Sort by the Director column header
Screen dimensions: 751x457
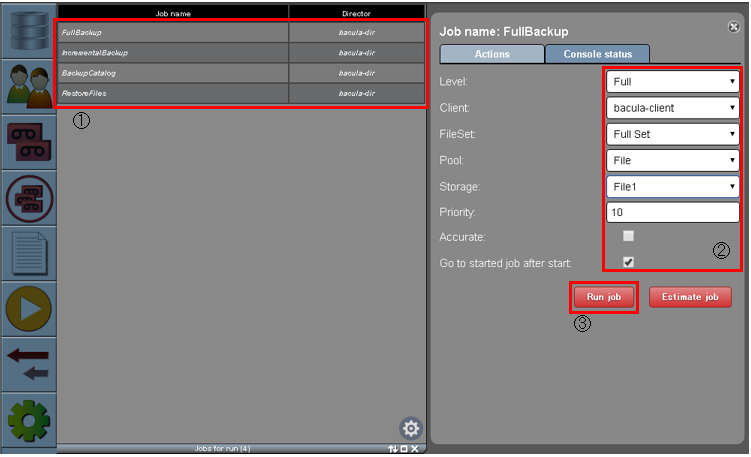point(356,13)
